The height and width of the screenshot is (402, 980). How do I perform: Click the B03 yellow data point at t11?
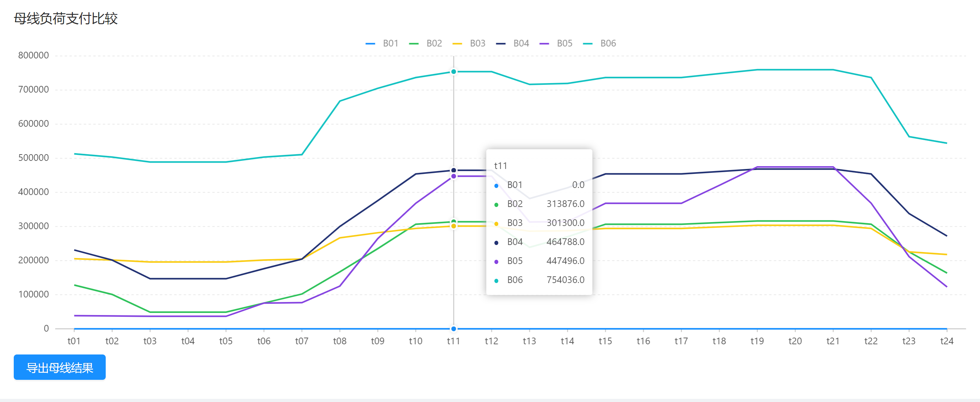tap(454, 226)
